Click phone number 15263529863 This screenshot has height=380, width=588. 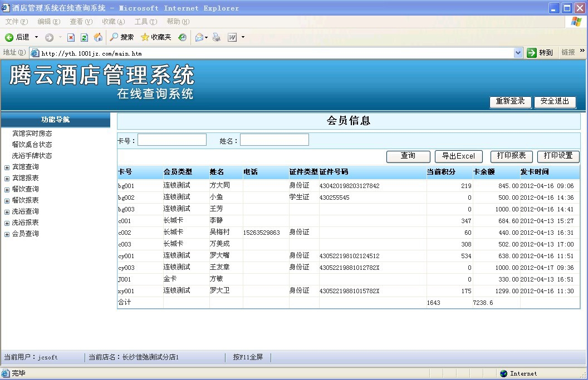click(x=261, y=233)
